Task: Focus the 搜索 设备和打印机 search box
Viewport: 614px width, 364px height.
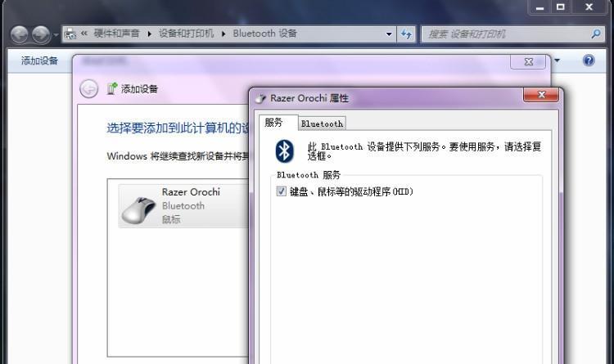Action: (x=513, y=34)
